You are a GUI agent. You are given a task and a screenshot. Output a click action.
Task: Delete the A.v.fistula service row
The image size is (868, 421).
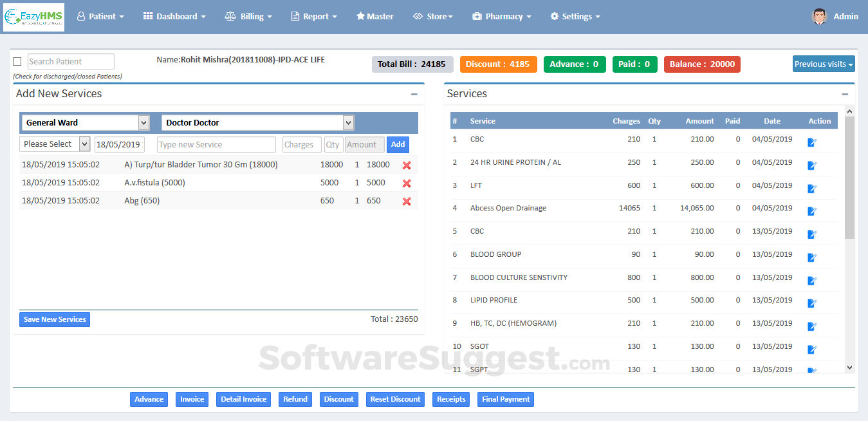click(x=407, y=183)
